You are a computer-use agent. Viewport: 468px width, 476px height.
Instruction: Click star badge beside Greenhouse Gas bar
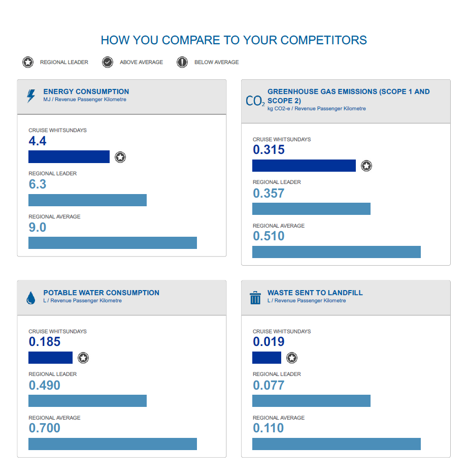click(x=366, y=166)
